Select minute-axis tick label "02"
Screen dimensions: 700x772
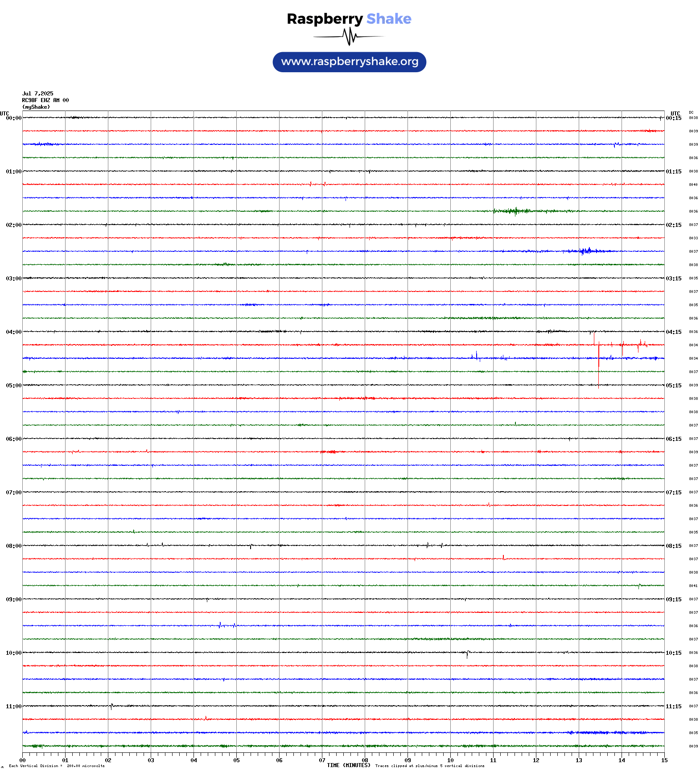coord(108,760)
